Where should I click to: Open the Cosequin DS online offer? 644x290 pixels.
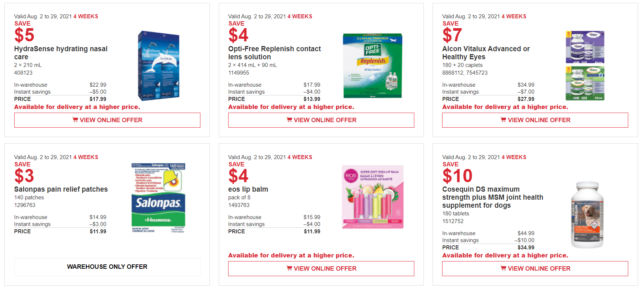click(x=535, y=268)
